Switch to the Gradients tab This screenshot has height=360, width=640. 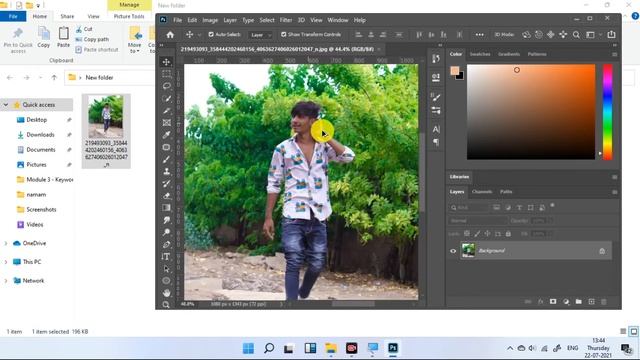tap(509, 54)
